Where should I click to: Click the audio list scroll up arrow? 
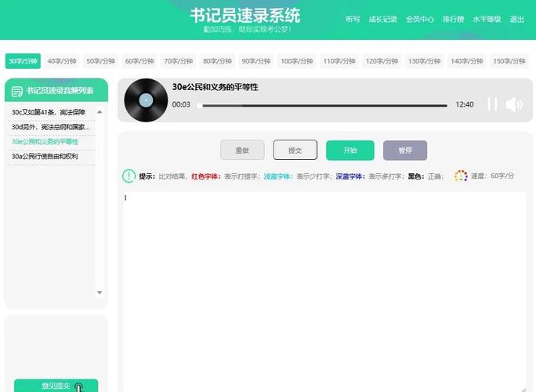click(100, 112)
